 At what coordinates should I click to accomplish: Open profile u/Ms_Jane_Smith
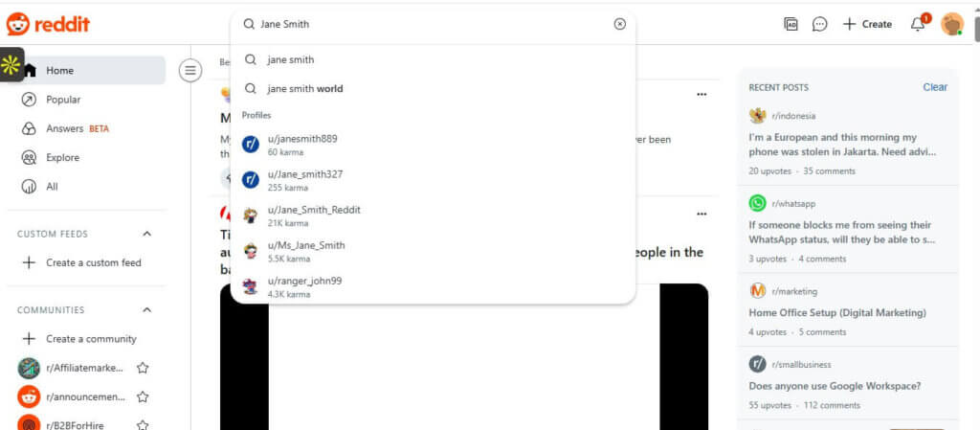433,251
